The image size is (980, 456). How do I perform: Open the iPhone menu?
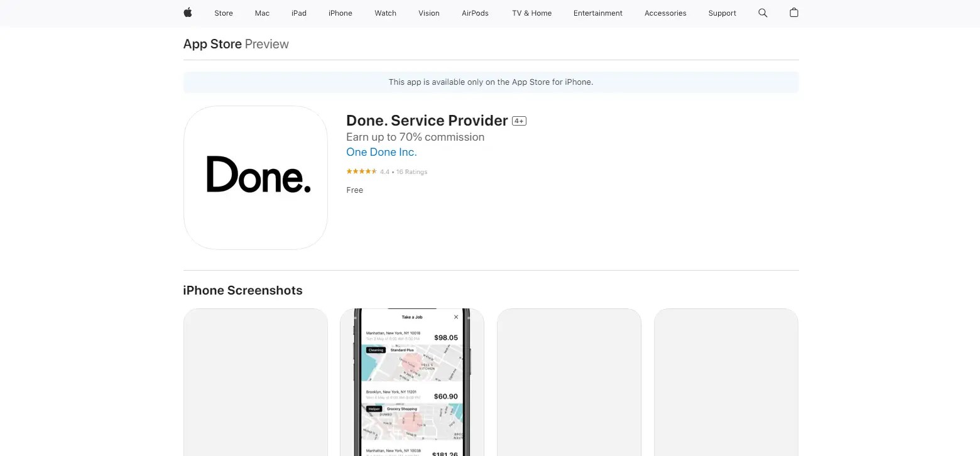click(340, 13)
